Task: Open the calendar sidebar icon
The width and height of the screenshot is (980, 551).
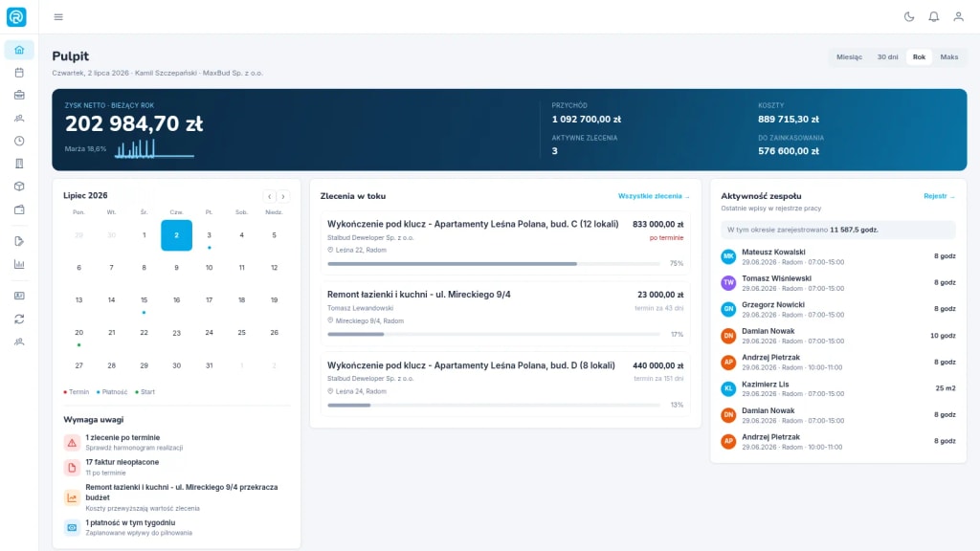Action: coord(19,73)
